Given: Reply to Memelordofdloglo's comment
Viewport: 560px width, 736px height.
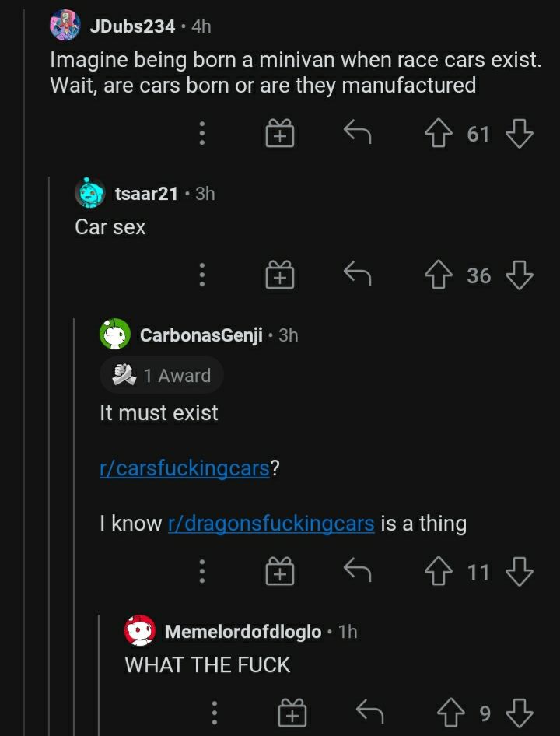Looking at the screenshot, I should 369,713.
